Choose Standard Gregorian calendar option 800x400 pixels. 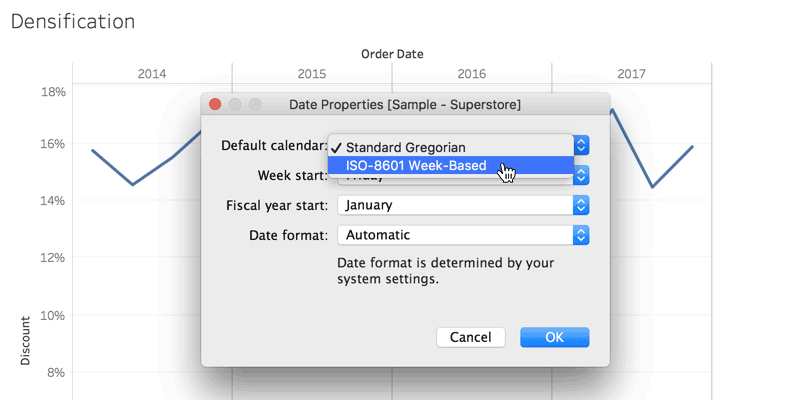tap(405, 146)
